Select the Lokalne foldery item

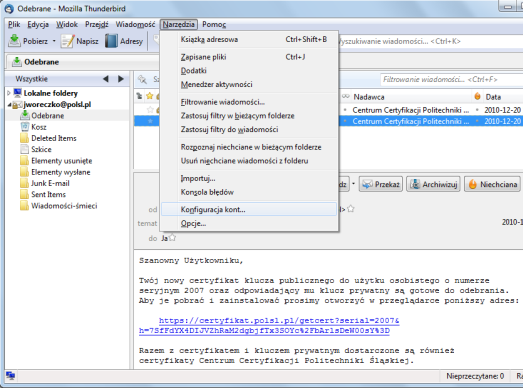point(50,93)
